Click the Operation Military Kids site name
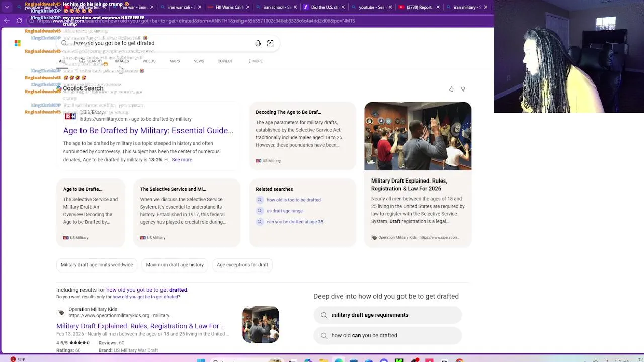Viewport: 644px width, 362px height. (93, 309)
